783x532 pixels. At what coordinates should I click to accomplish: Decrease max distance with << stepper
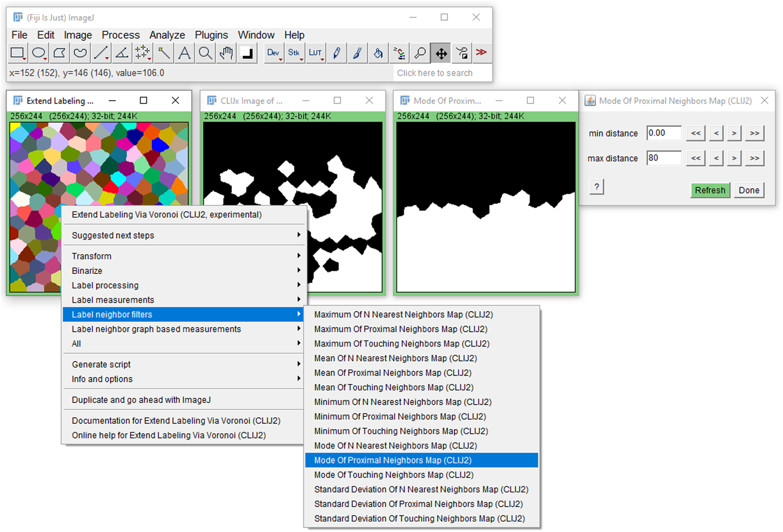click(696, 158)
